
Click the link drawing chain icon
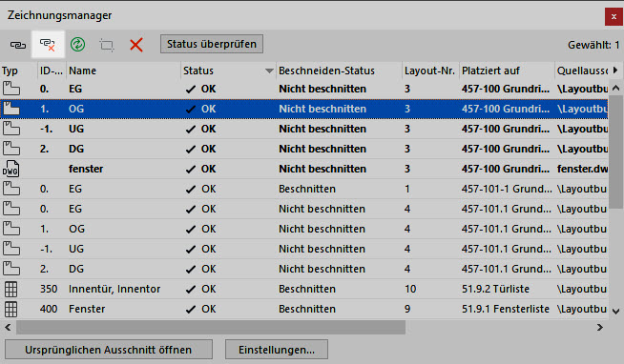pos(17,45)
